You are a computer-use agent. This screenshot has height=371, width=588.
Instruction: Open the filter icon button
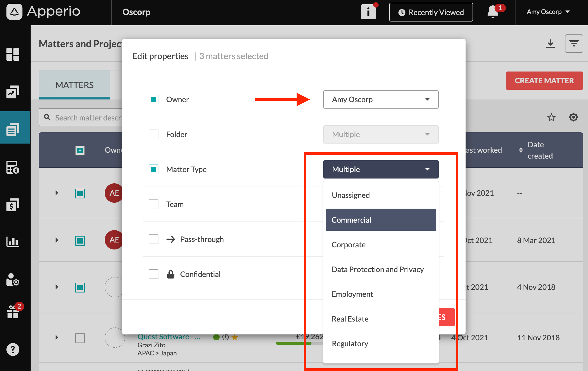[574, 44]
